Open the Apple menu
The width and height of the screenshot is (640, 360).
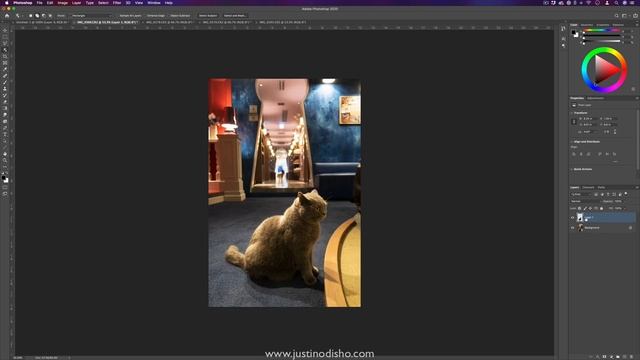(6, 3)
